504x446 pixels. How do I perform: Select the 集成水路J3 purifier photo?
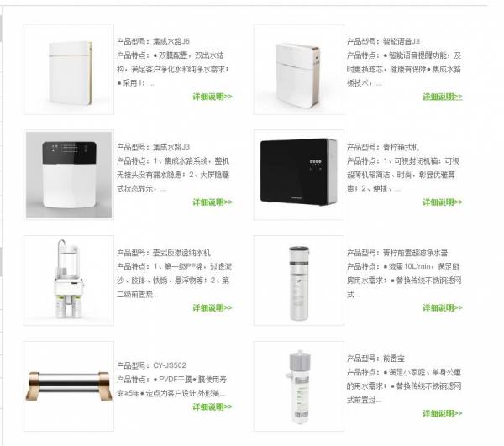coord(69,175)
